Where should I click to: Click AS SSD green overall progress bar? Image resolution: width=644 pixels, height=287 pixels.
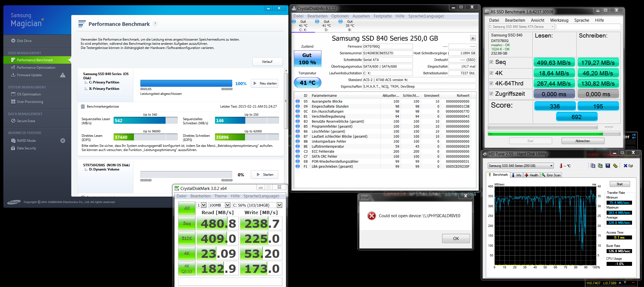point(554,134)
